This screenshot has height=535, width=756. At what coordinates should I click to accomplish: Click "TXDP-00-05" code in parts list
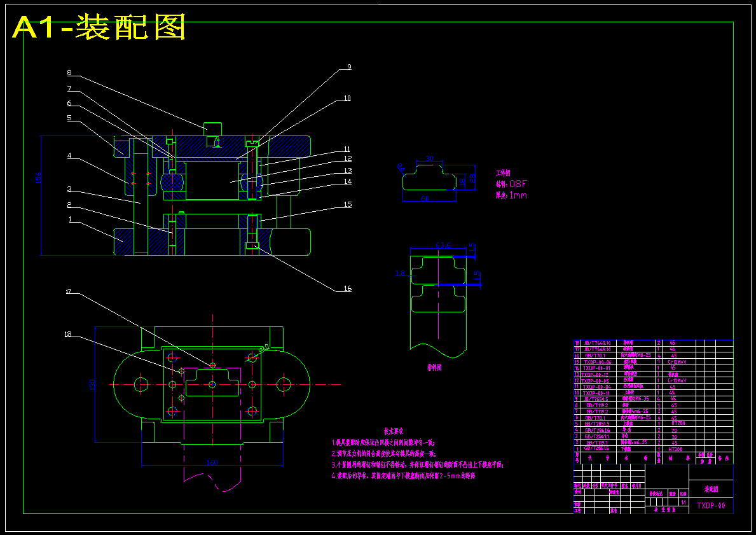click(x=595, y=380)
